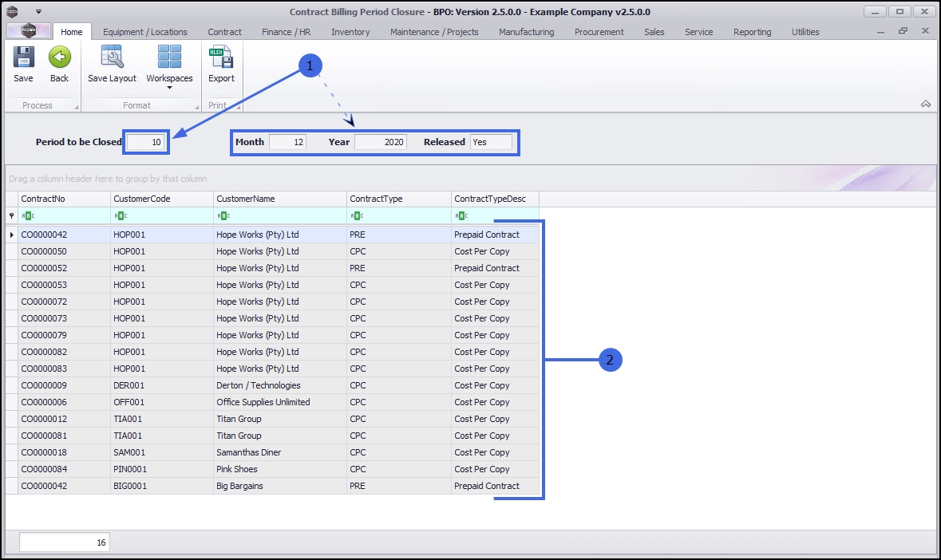Click the green Back arrow icon
941x560 pixels.
pyautogui.click(x=59, y=57)
